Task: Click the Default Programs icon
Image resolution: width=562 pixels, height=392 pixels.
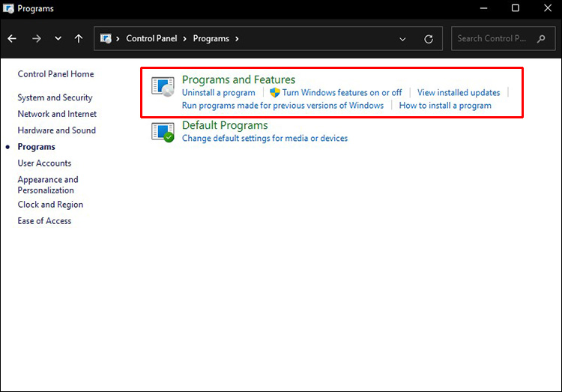Action: (x=163, y=132)
